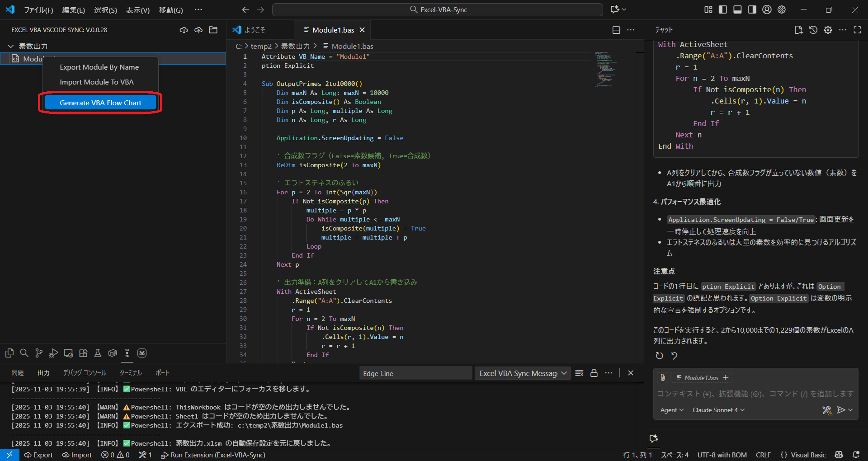Click the cloud download icon in sidebar header
The height and width of the screenshot is (461, 868).
[x=184, y=30]
